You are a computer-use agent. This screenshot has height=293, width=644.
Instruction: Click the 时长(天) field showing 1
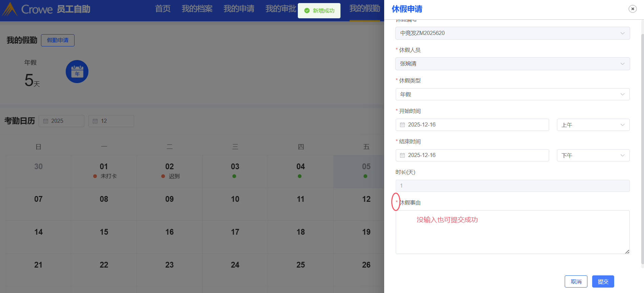pos(513,186)
